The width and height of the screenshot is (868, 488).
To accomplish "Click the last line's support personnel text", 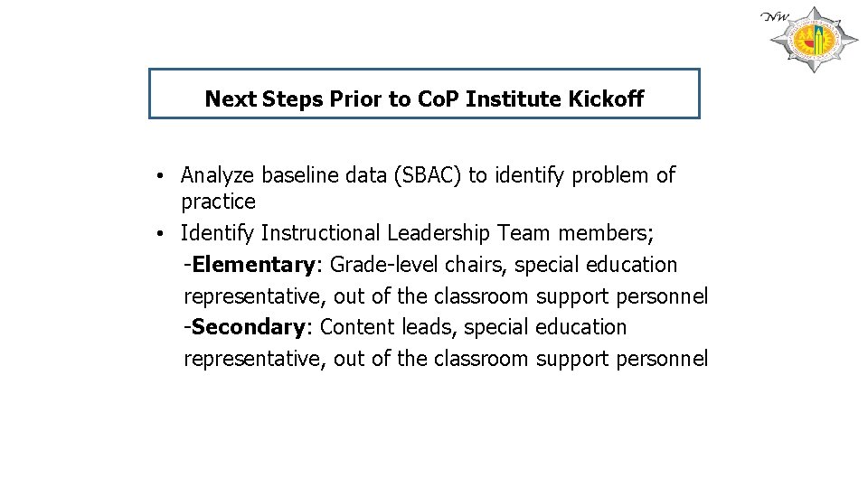I will point(622,359).
